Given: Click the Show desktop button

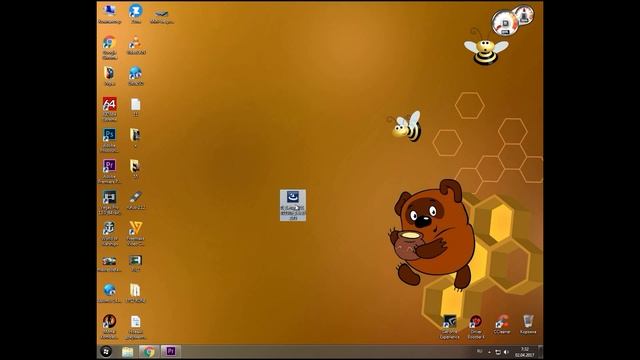Looking at the screenshot, I should [x=540, y=351].
